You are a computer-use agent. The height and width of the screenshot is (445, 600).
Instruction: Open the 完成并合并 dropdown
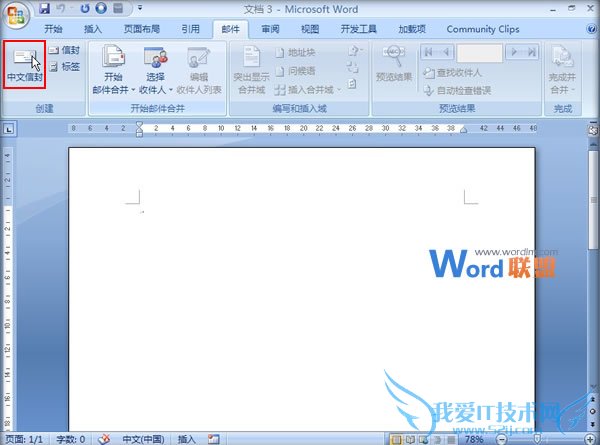[x=562, y=69]
